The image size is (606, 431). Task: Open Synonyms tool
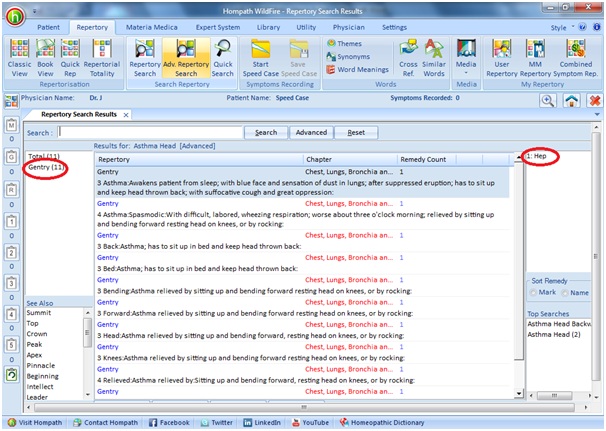(x=348, y=56)
